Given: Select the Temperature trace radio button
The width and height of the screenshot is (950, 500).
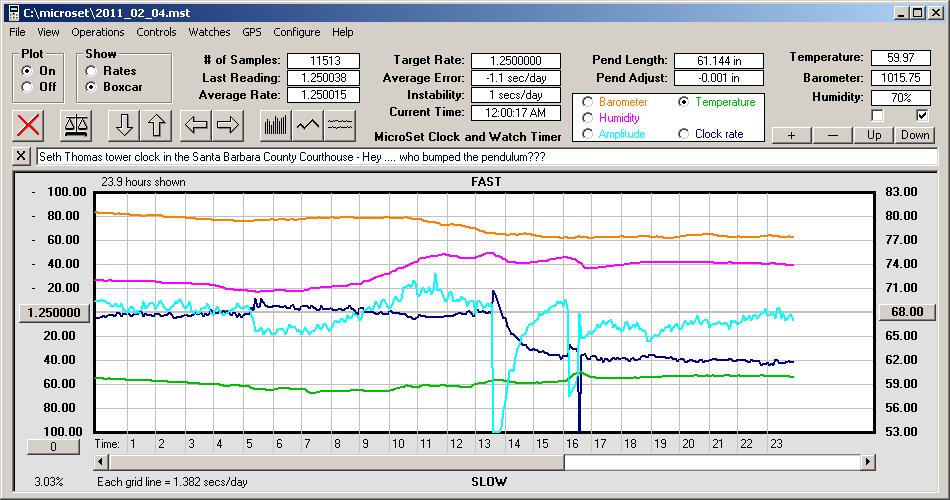Looking at the screenshot, I should coord(683,102).
